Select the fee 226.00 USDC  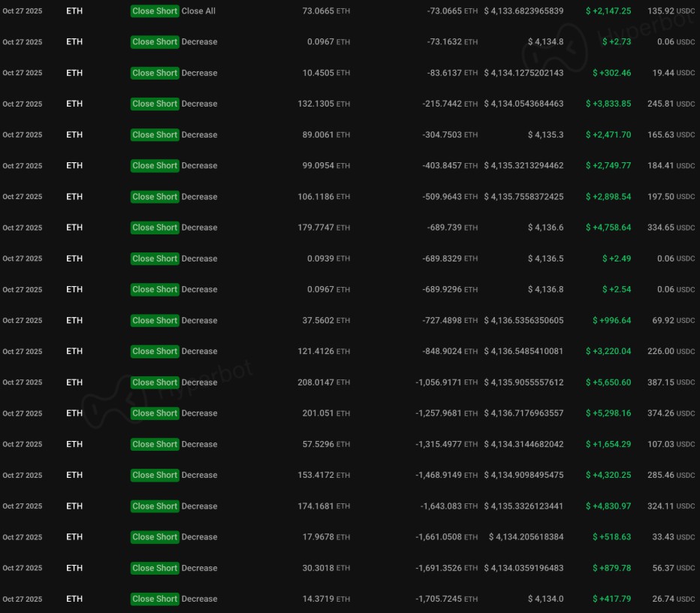coord(671,352)
